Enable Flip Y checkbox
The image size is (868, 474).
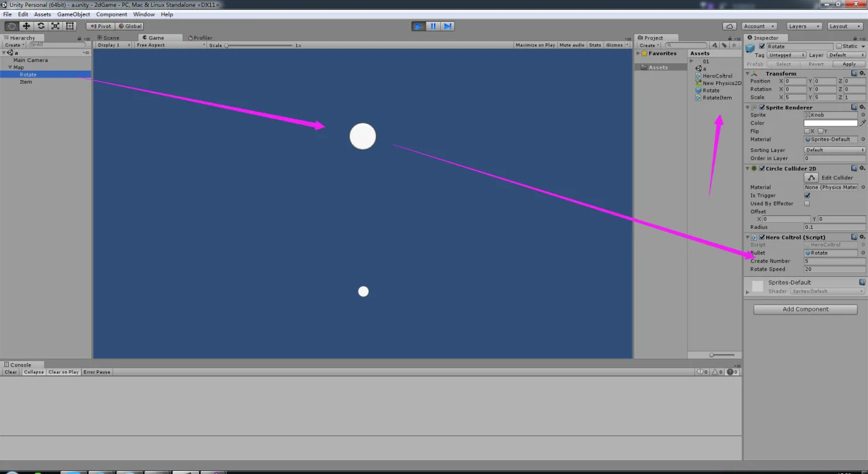tap(820, 131)
